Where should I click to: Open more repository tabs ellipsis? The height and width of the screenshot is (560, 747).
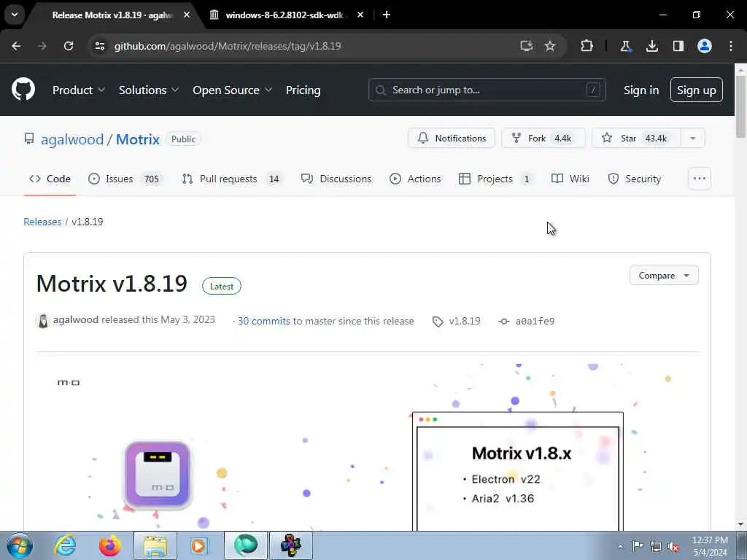click(x=700, y=179)
